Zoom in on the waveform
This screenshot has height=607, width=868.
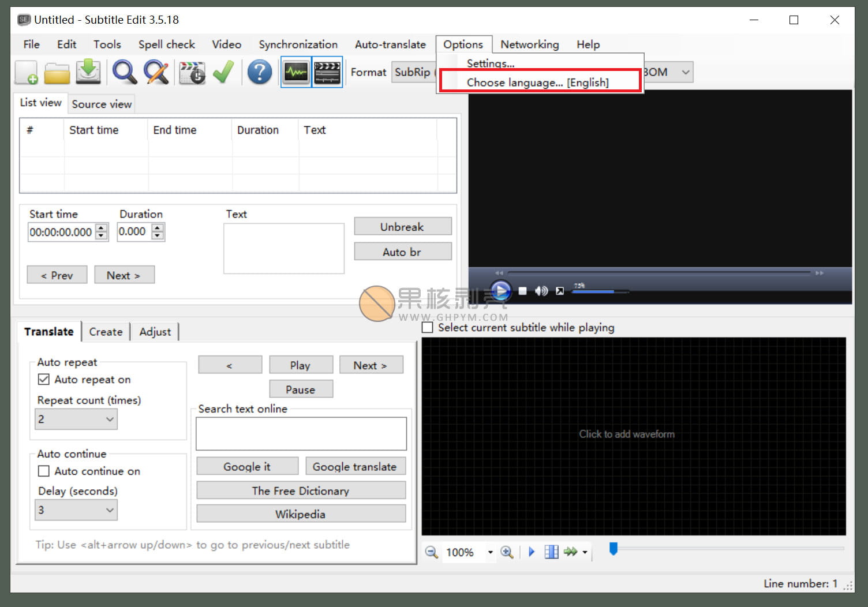point(507,552)
